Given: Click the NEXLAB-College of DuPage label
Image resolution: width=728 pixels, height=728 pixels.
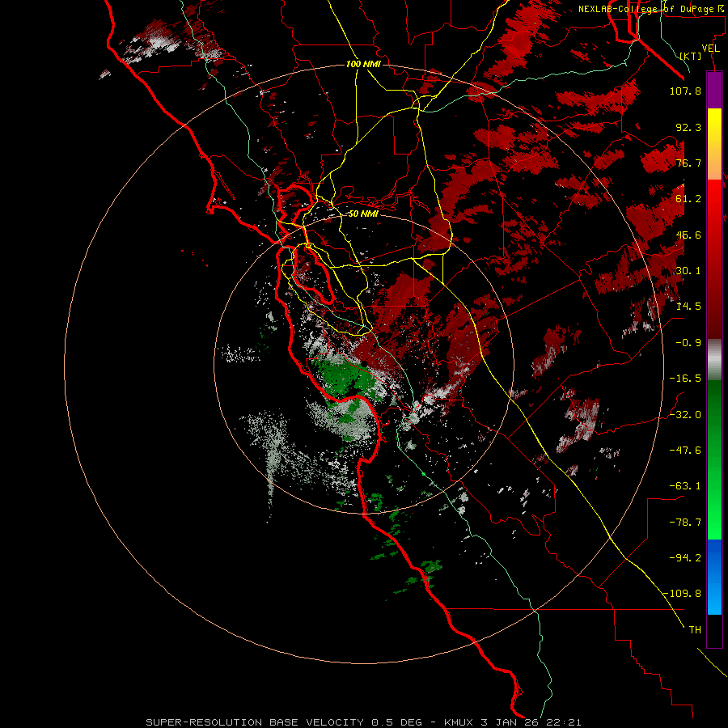Looking at the screenshot, I should tap(650, 9).
